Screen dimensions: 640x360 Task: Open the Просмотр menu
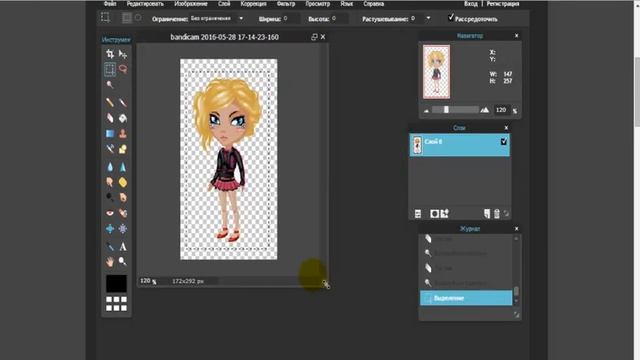[318, 4]
